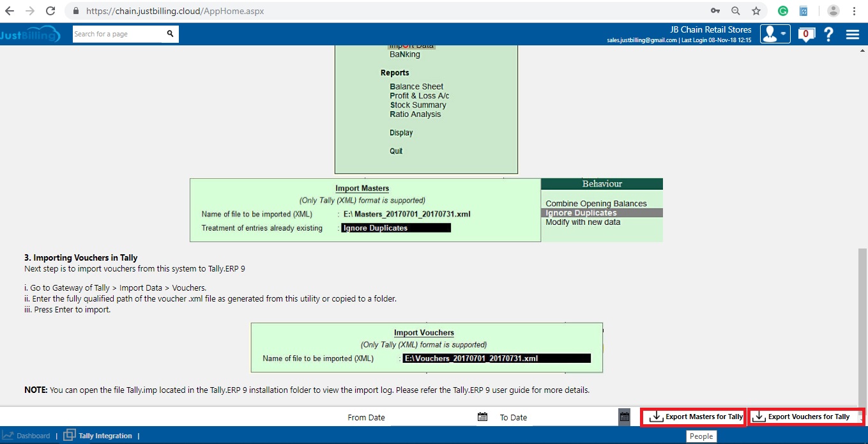Click 'Display' in the Tally menu
This screenshot has height=444, width=868.
(401, 133)
